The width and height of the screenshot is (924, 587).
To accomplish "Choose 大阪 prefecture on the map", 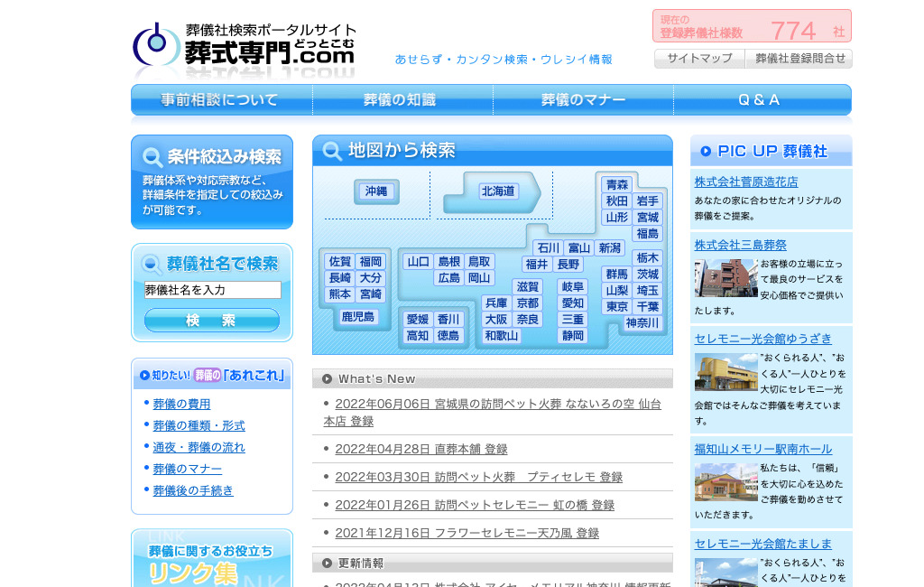I will pos(496,320).
